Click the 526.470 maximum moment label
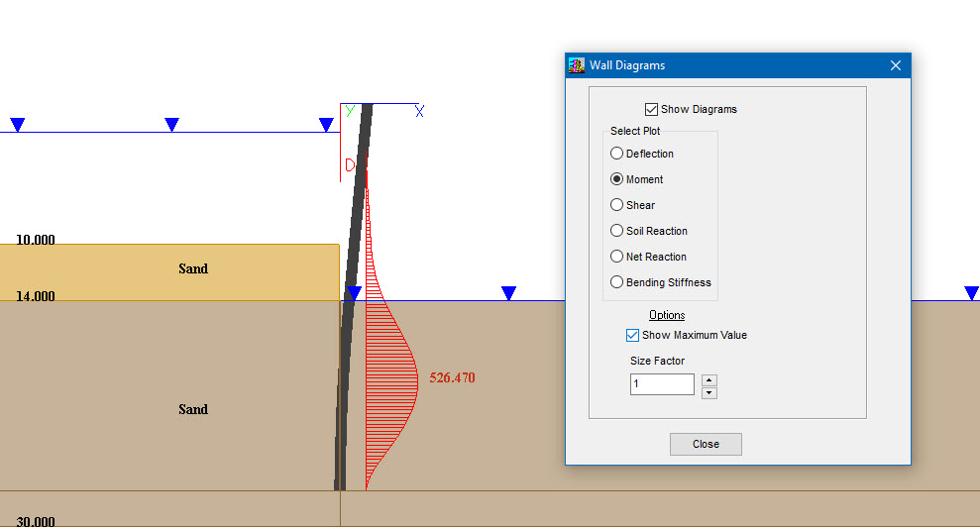The image size is (980, 529). click(455, 377)
